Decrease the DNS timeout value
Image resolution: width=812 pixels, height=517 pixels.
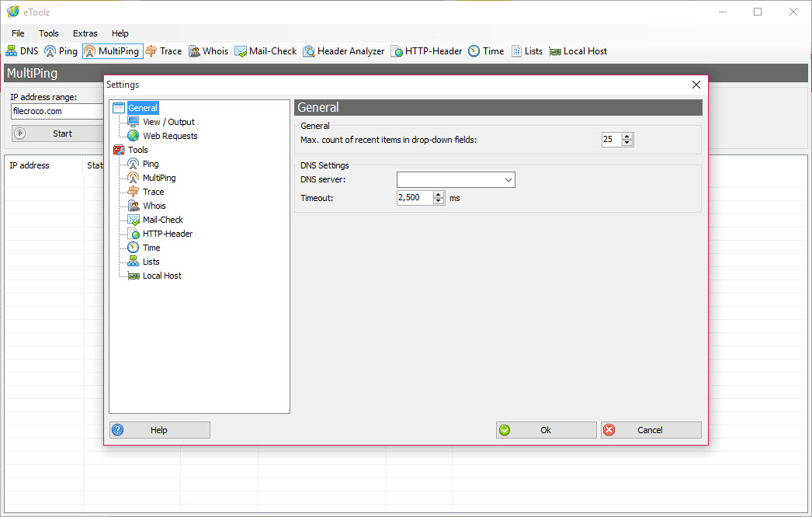(439, 201)
